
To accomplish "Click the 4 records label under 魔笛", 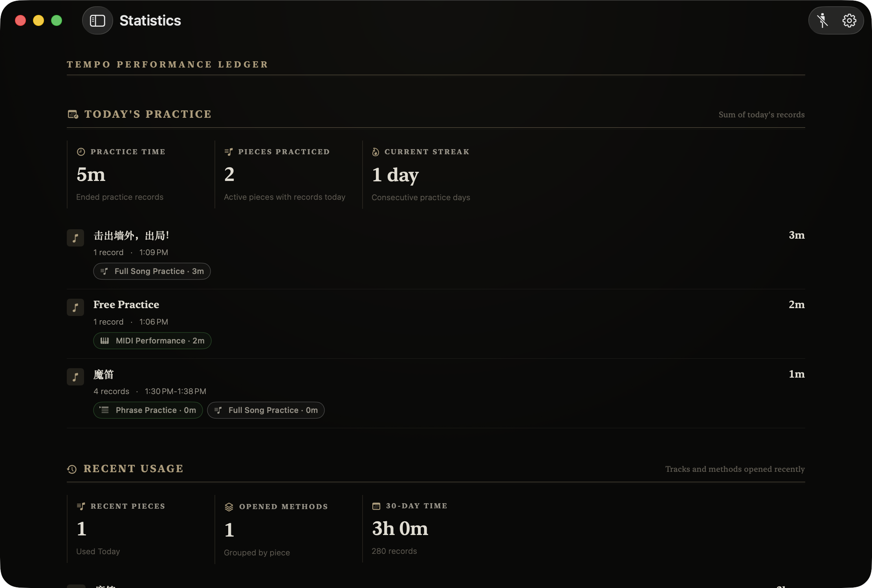I will [112, 391].
